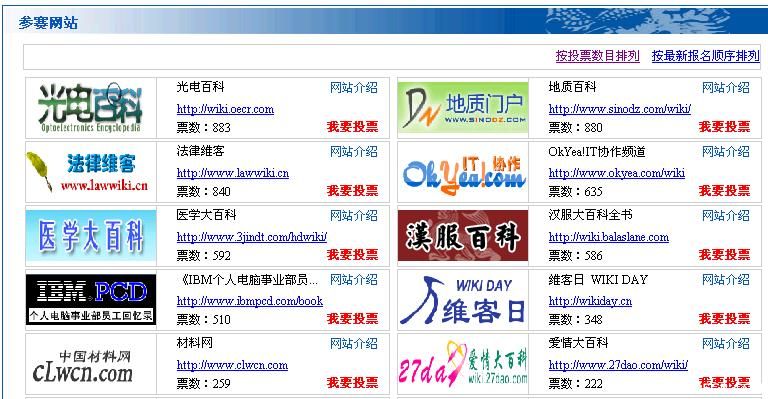Select the vote count 票数：592
Screen dimensions: 768x399
(x=203, y=256)
